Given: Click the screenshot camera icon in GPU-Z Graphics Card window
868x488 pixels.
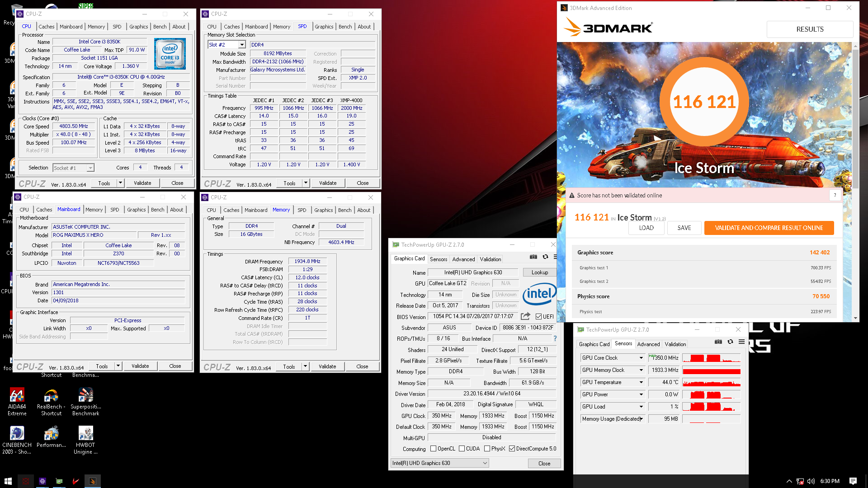Looking at the screenshot, I should (533, 257).
